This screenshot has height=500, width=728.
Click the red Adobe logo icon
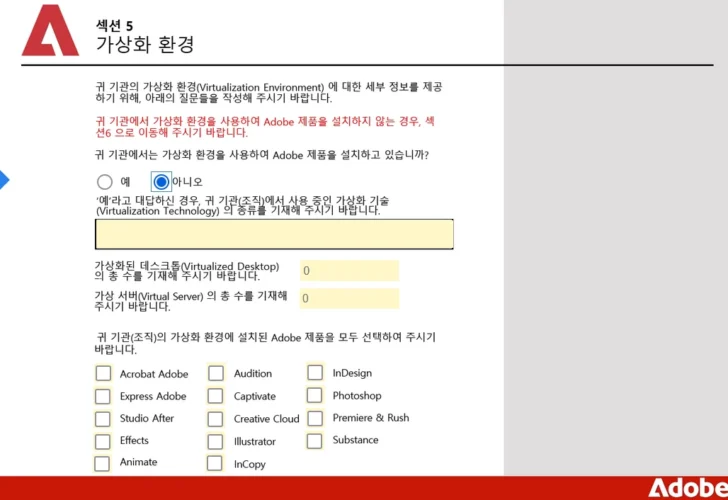(50, 30)
